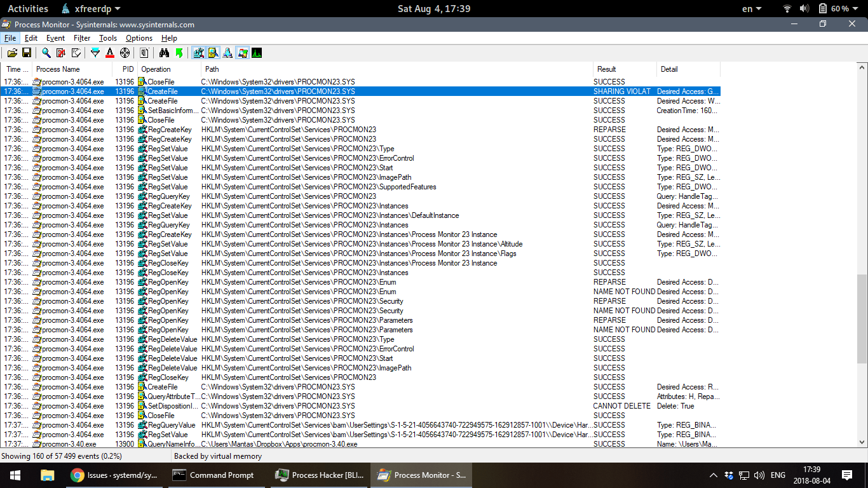868x488 pixels.
Task: Select the Include Process From Window crosshair tool
Action: (125, 53)
